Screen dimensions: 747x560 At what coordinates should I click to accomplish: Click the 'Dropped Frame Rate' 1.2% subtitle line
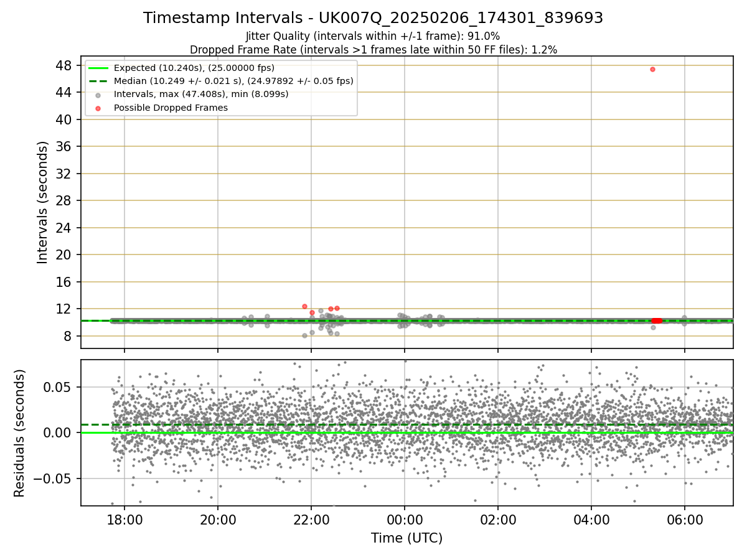pos(373,49)
